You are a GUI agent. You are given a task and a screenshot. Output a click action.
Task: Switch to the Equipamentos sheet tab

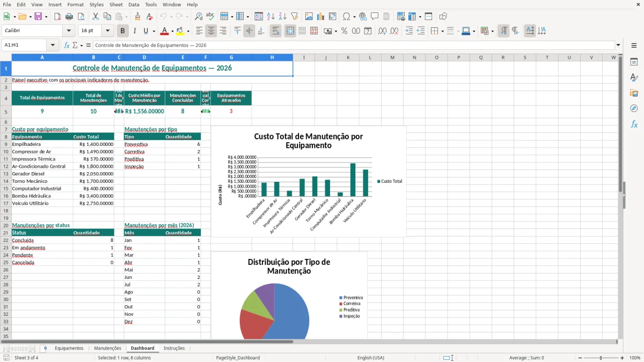(x=69, y=348)
